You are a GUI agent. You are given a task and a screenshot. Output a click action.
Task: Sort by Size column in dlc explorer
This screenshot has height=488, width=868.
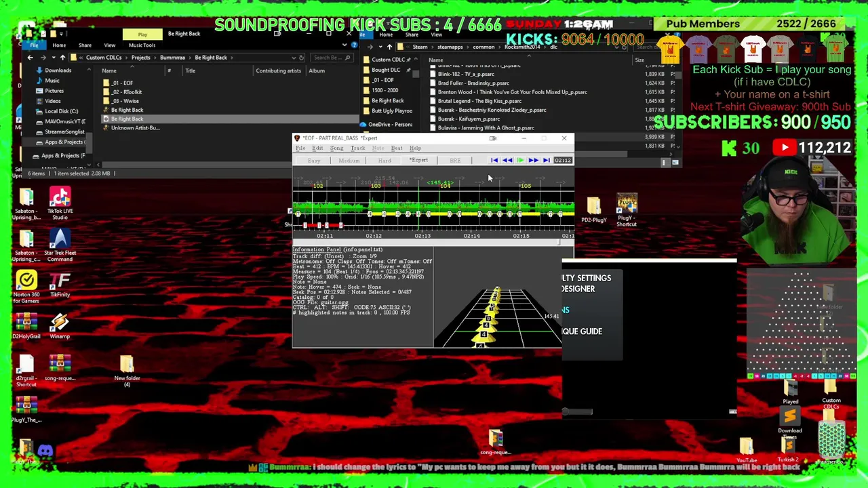tap(639, 60)
